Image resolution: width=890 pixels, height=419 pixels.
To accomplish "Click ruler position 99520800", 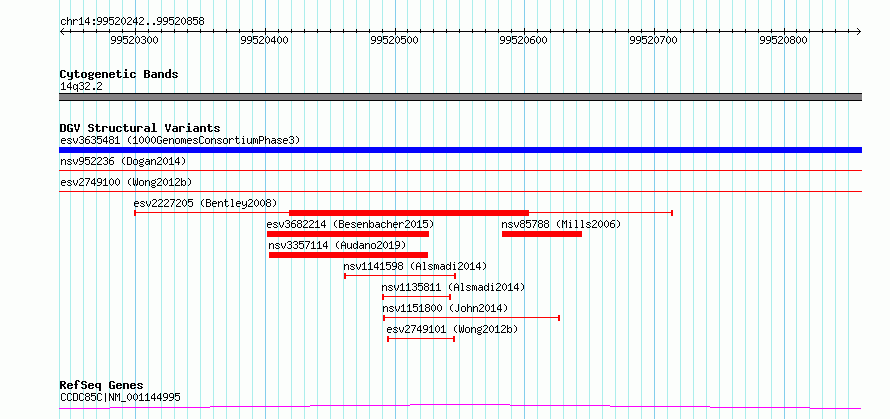I will tap(783, 40).
